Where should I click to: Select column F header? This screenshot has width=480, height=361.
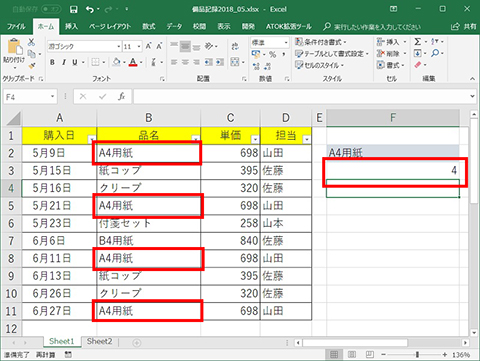pyautogui.click(x=393, y=118)
